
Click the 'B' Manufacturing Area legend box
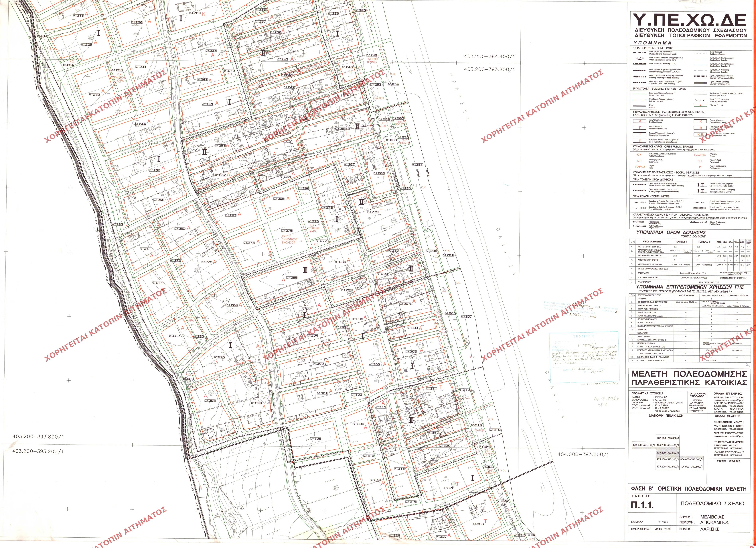700,128
